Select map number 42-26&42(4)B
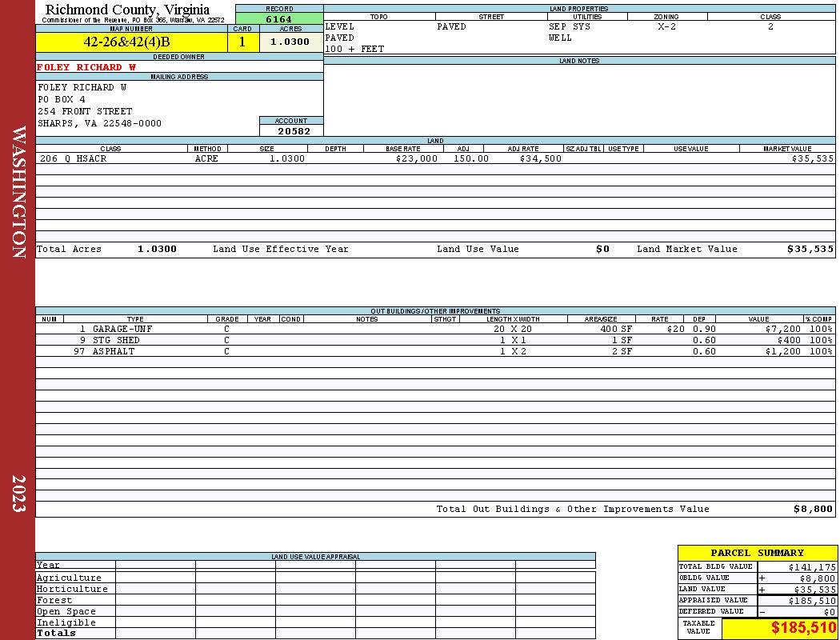 pos(126,42)
